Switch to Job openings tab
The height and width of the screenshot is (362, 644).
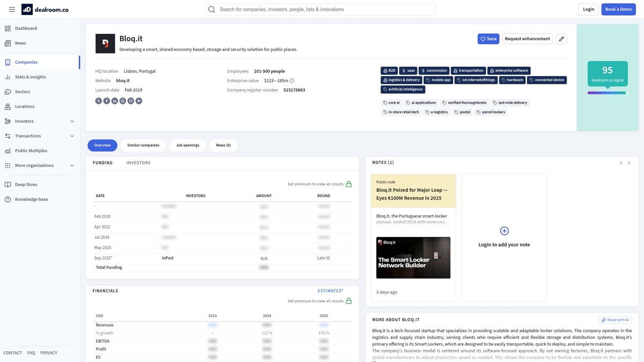click(188, 145)
